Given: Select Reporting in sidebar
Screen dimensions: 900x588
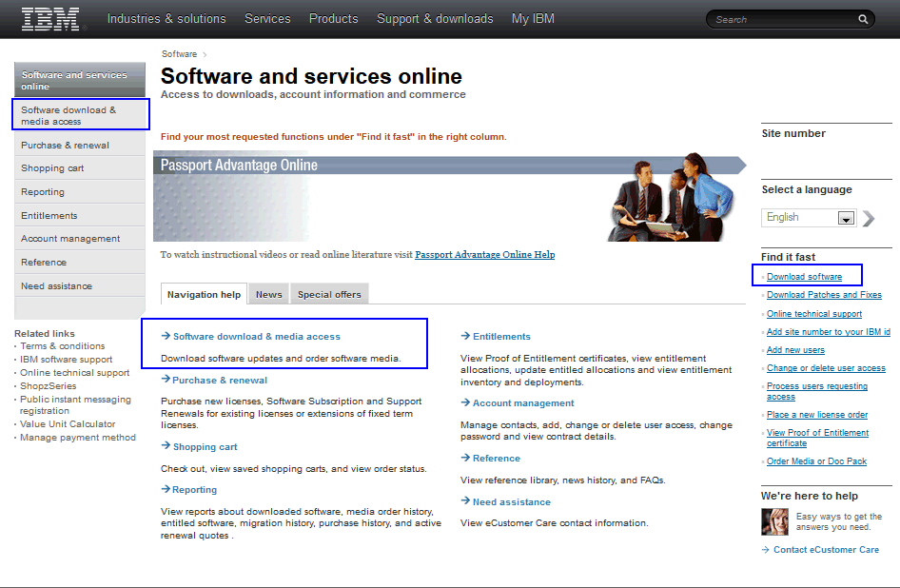Looking at the screenshot, I should (80, 192).
